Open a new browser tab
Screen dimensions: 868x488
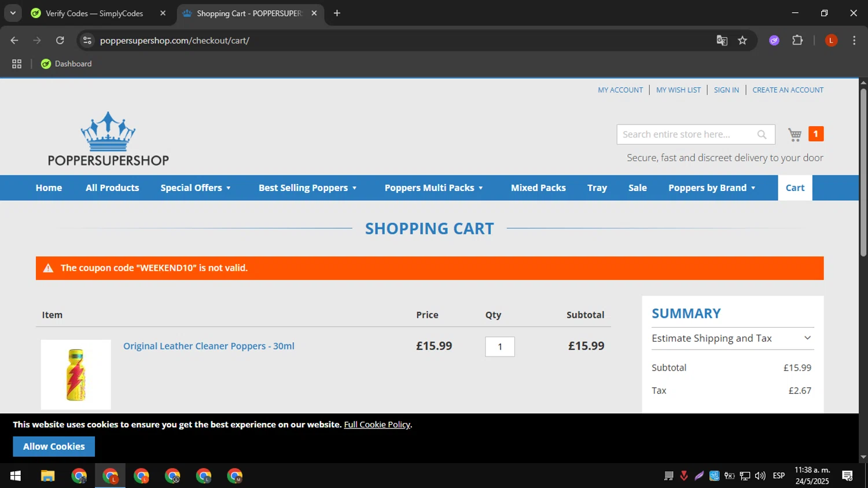point(337,13)
